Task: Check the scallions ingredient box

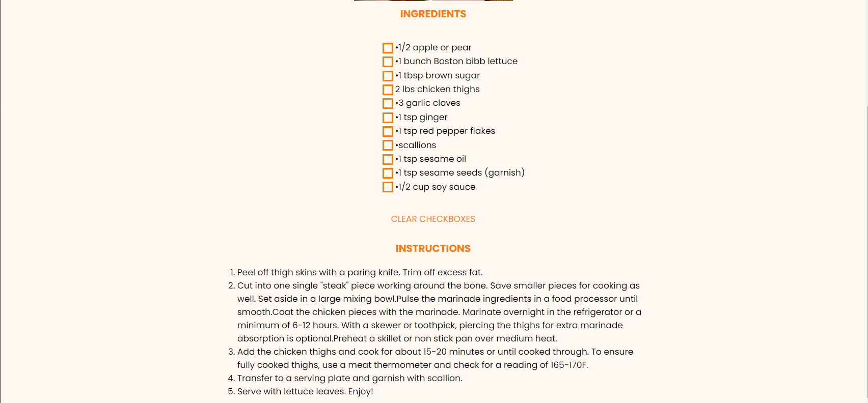Action: click(x=388, y=145)
